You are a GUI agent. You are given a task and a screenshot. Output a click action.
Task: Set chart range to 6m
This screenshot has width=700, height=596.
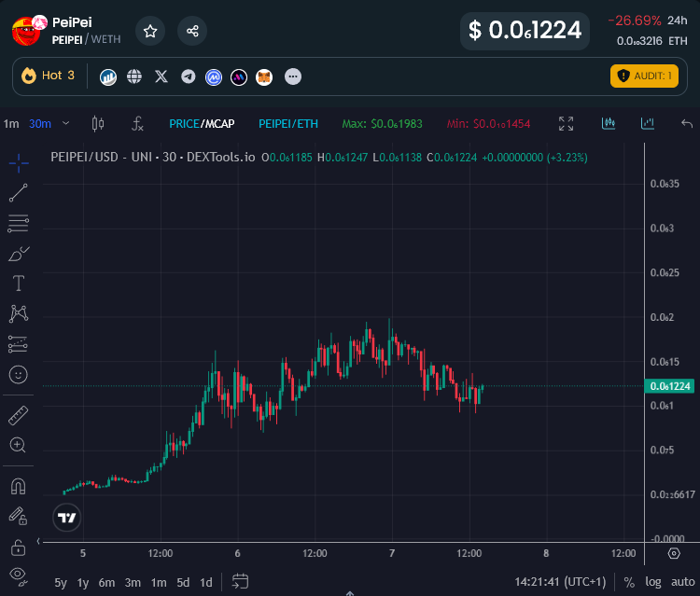coord(106,583)
